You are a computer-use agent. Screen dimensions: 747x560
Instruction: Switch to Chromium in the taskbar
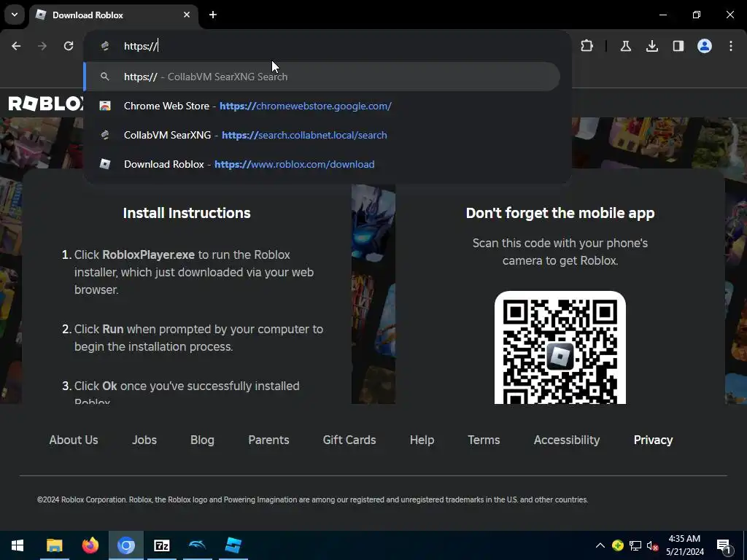[x=125, y=545]
